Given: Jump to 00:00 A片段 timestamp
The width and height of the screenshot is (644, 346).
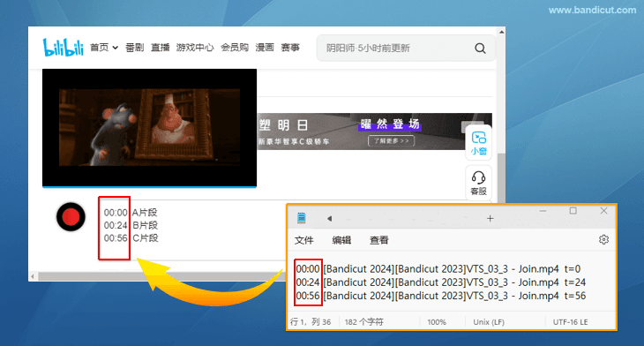Looking at the screenshot, I should pos(131,213).
